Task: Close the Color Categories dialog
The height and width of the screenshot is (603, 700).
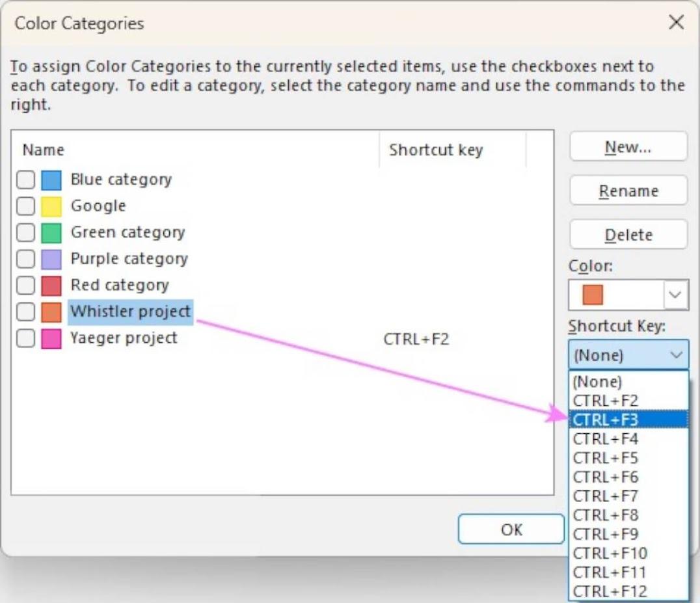Action: [676, 22]
